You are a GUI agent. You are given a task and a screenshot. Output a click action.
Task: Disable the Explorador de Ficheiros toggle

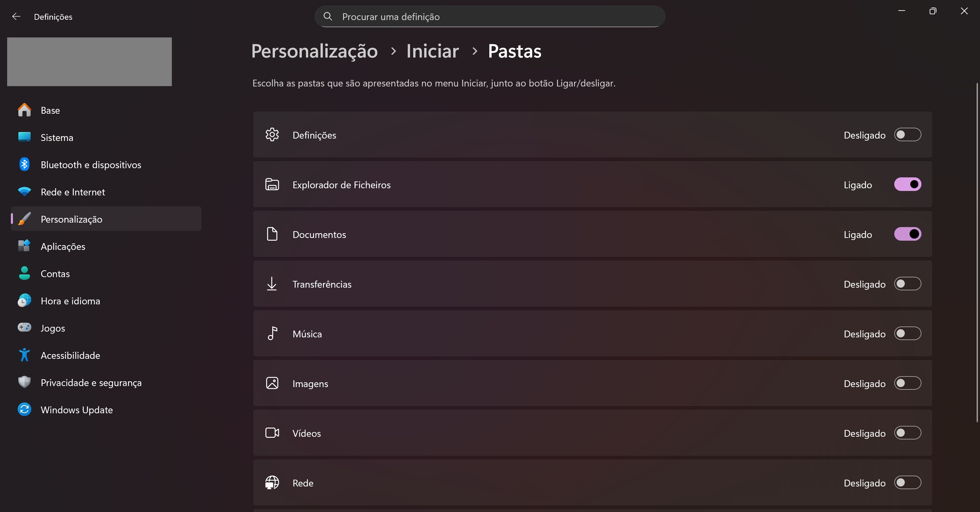coord(907,185)
